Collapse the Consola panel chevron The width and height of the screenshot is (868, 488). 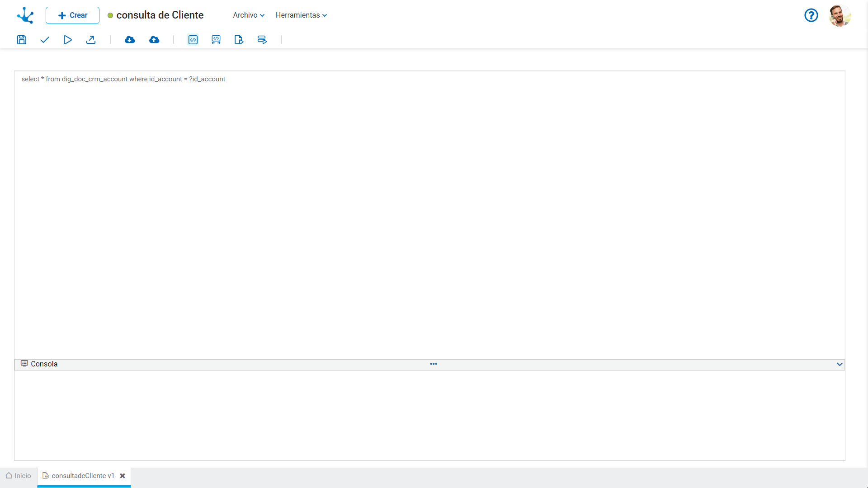840,364
